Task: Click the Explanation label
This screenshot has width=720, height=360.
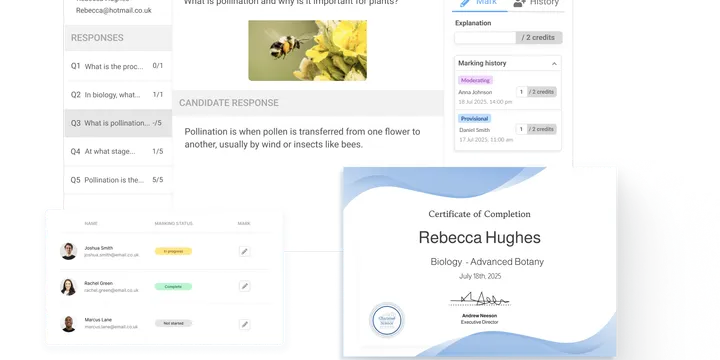Action: 473,23
